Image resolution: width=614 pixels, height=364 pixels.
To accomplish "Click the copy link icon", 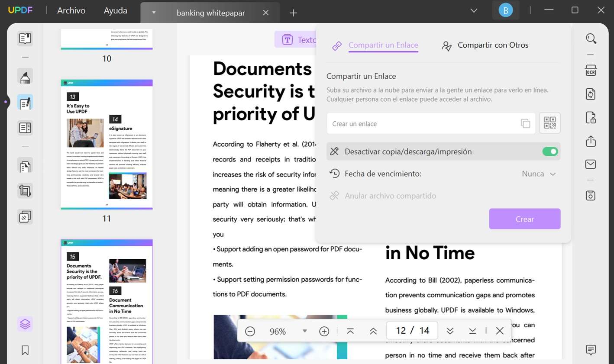I will tap(525, 124).
